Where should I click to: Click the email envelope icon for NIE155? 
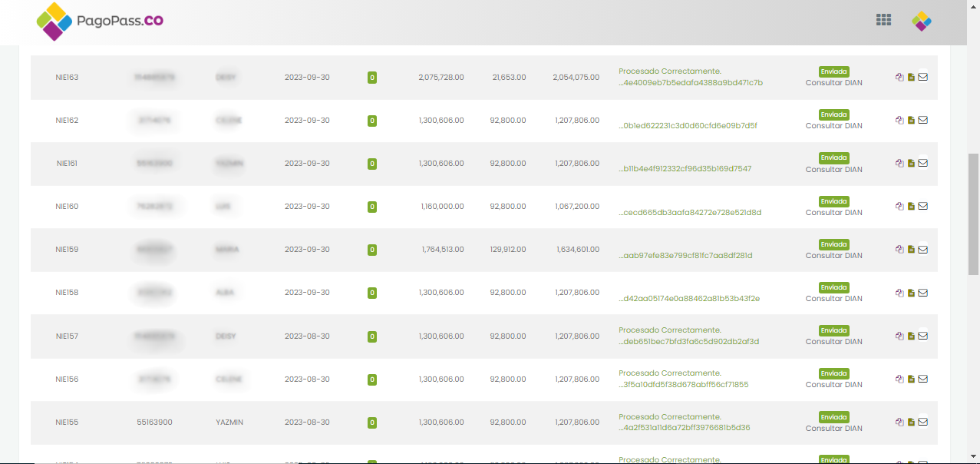[923, 422]
